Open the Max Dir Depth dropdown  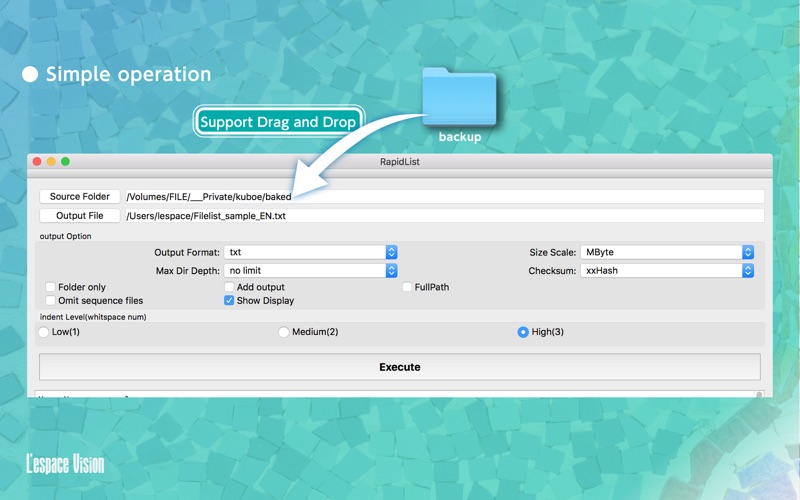point(310,270)
